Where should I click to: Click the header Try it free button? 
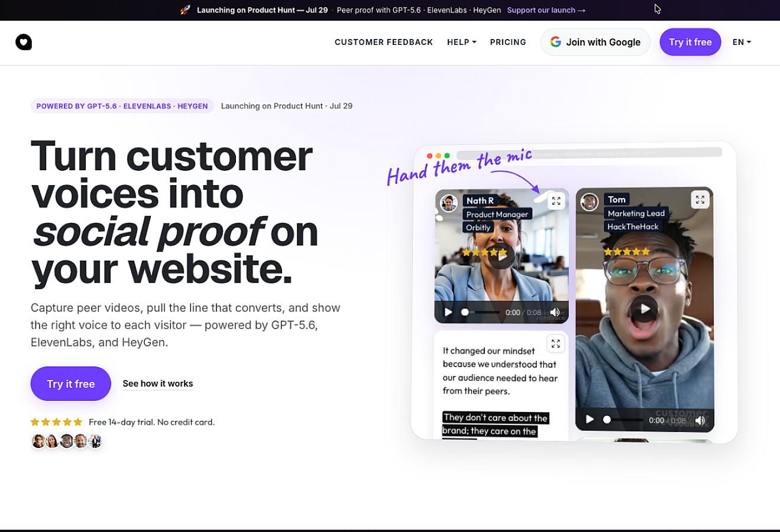pyautogui.click(x=690, y=42)
